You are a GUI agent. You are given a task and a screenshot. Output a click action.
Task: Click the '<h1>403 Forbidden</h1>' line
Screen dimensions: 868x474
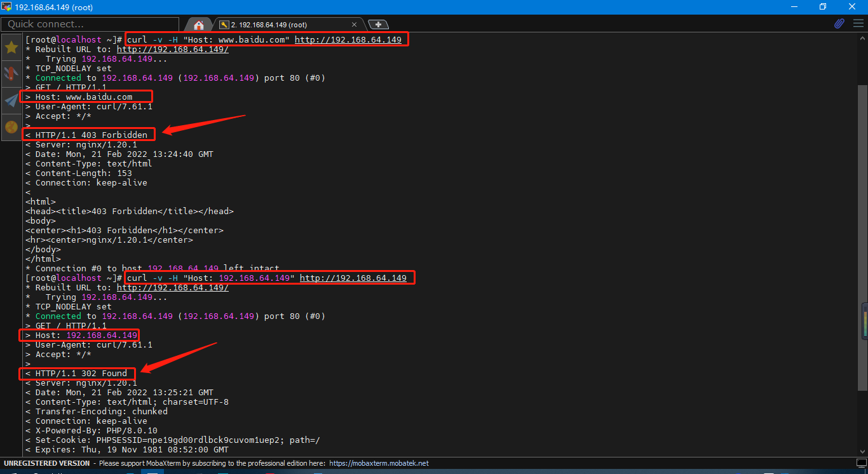pyautogui.click(x=125, y=230)
